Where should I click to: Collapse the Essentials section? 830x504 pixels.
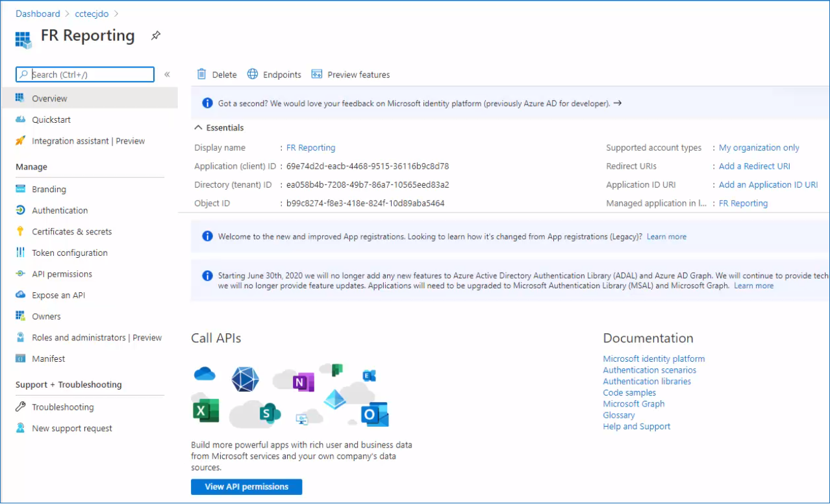199,128
